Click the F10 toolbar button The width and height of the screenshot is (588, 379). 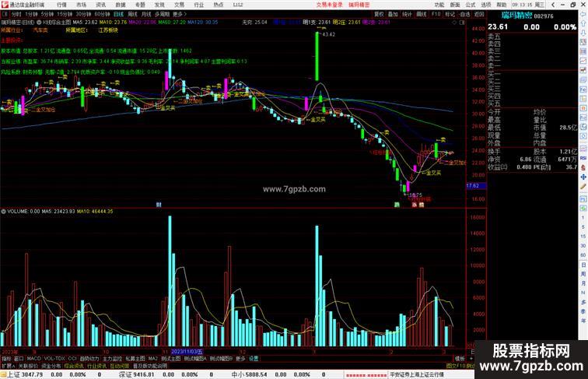pos(436,14)
